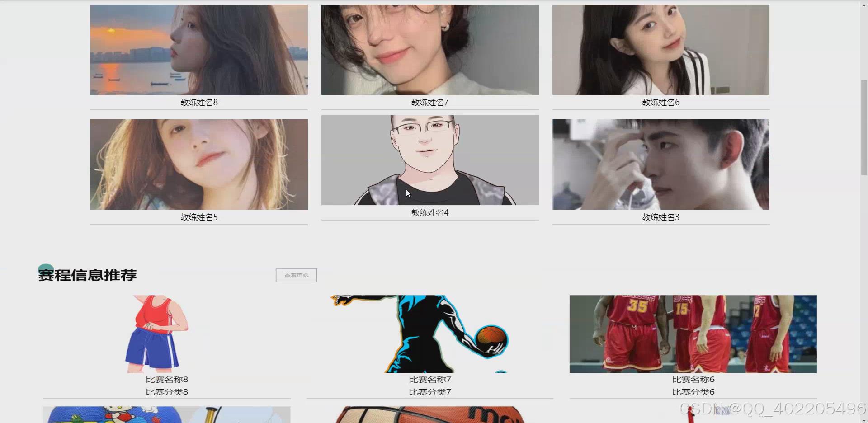Click the name label 教练姓名7
868x423 pixels.
coord(430,103)
